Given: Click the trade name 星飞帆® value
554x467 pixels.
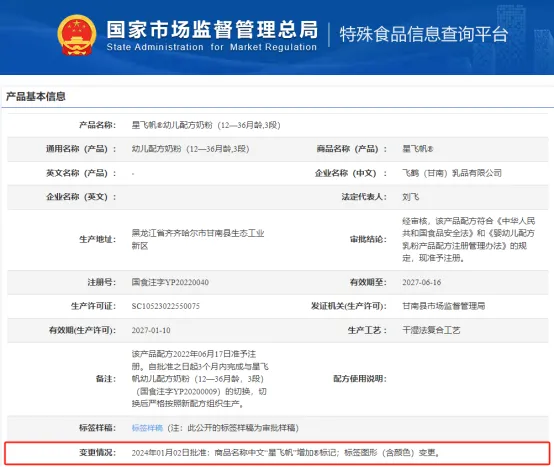Looking at the screenshot, I should point(417,149).
